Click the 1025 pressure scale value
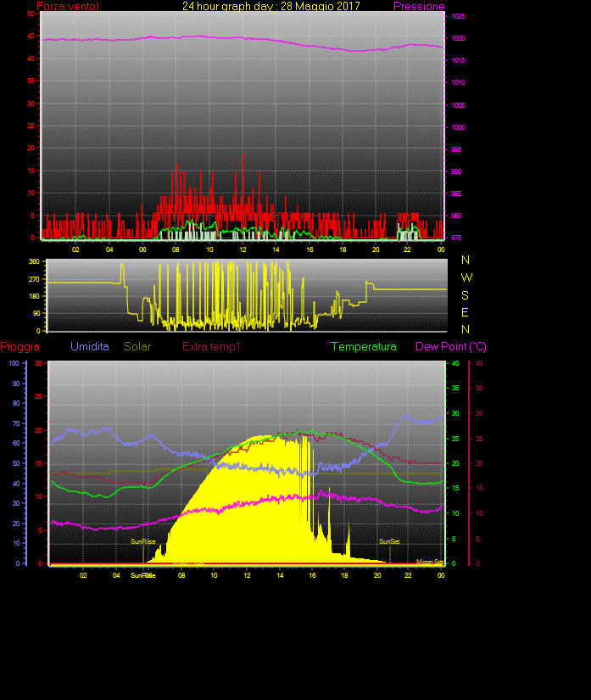Viewport: 591px width, 700px height. [x=458, y=16]
